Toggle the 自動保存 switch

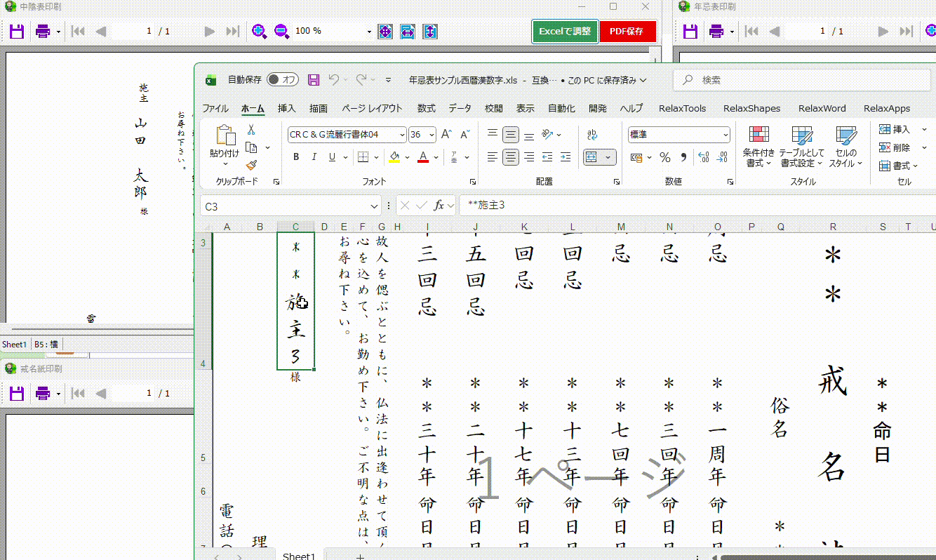click(x=283, y=80)
